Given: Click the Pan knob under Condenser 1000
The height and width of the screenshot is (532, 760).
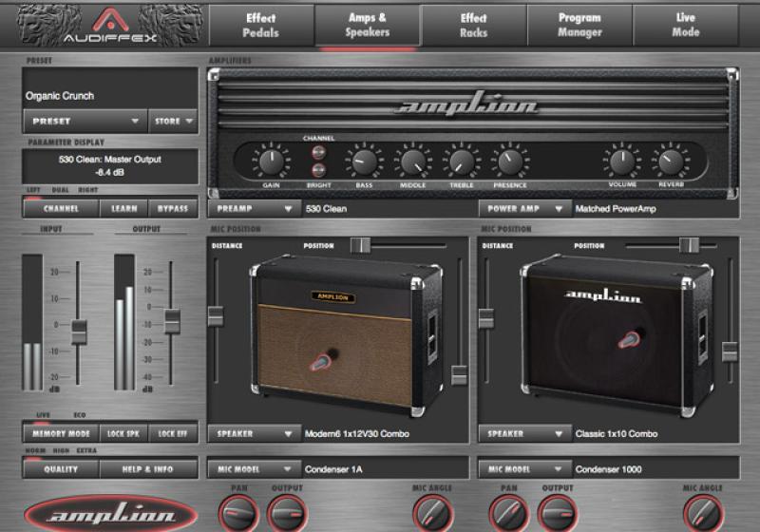Looking at the screenshot, I should point(509,513).
